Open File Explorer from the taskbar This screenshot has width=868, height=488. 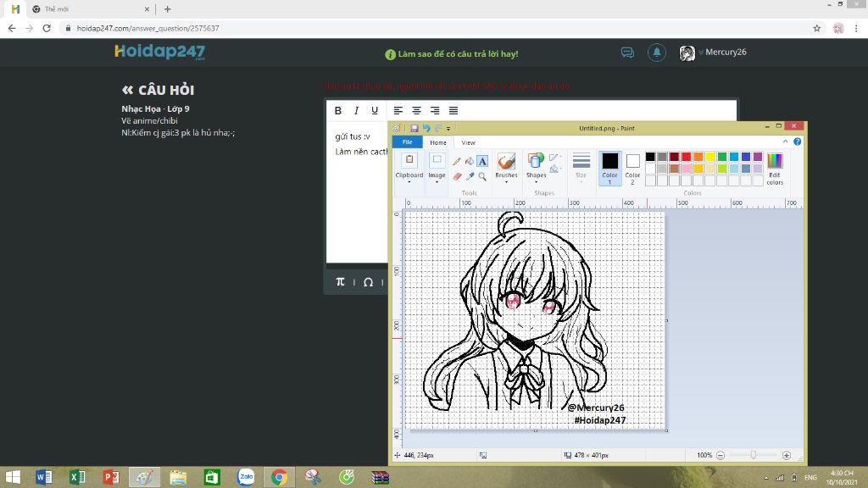pos(178,477)
